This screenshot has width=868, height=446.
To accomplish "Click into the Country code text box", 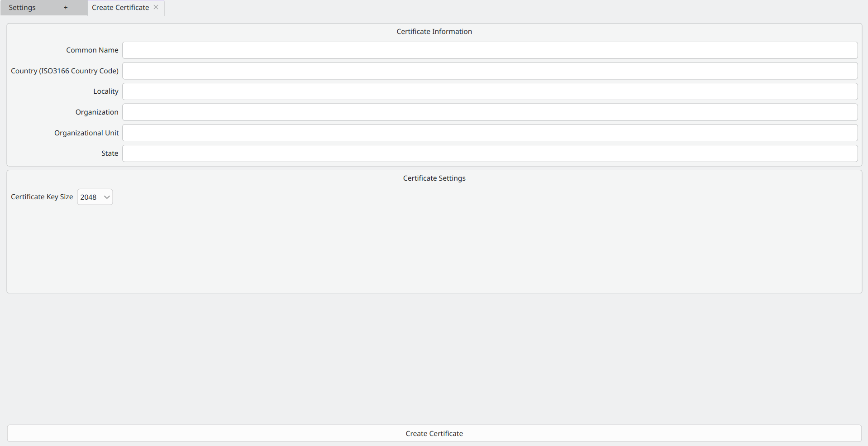I will tap(490, 71).
